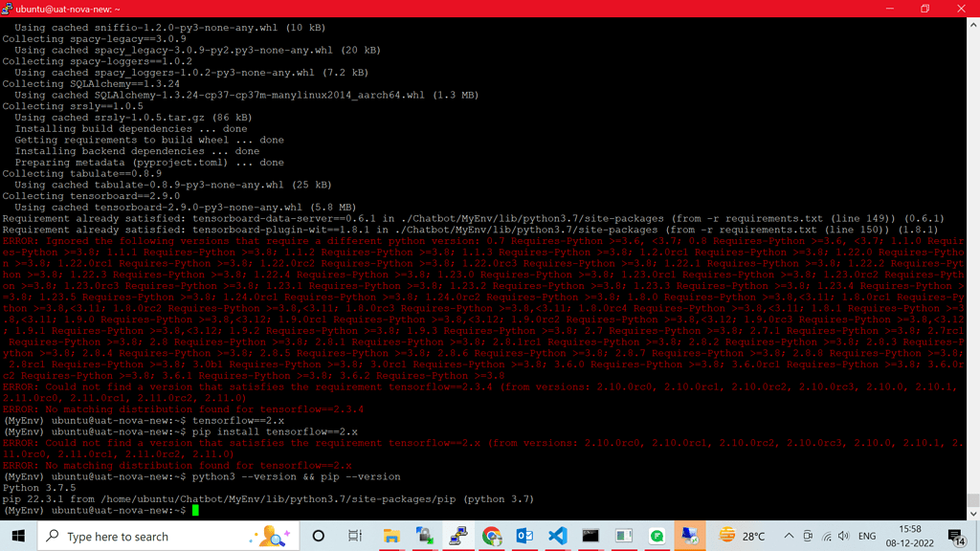The height and width of the screenshot is (551, 980).
Task: Open the volume slider from the tray
Action: (x=843, y=536)
